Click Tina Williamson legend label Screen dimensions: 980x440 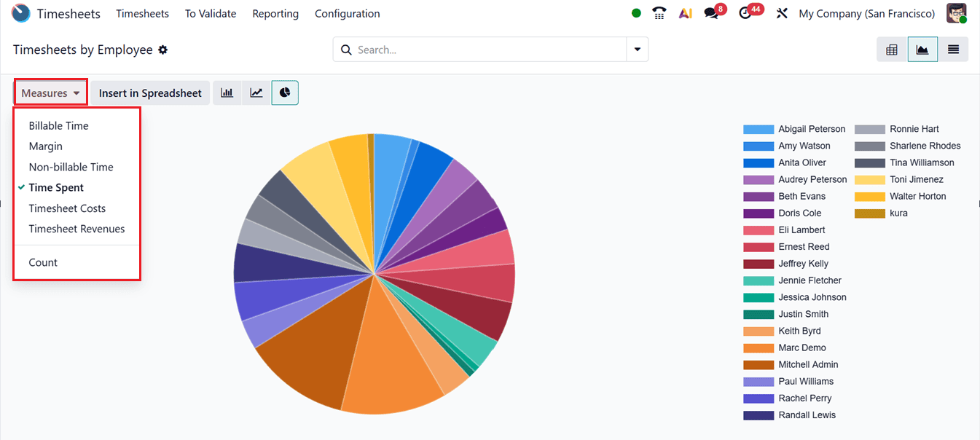[x=922, y=162]
